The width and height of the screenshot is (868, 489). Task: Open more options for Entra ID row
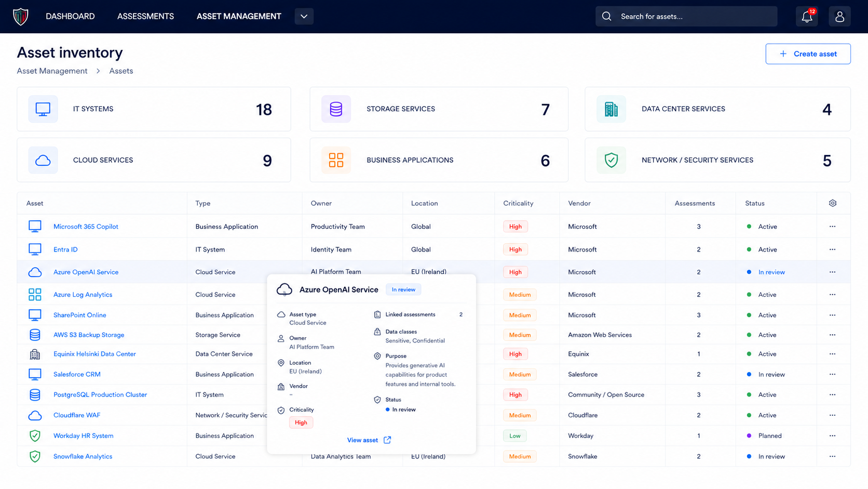[x=832, y=249]
